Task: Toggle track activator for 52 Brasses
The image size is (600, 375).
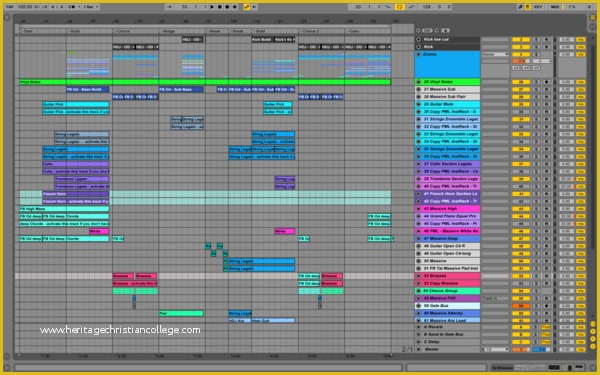Action: click(521, 276)
